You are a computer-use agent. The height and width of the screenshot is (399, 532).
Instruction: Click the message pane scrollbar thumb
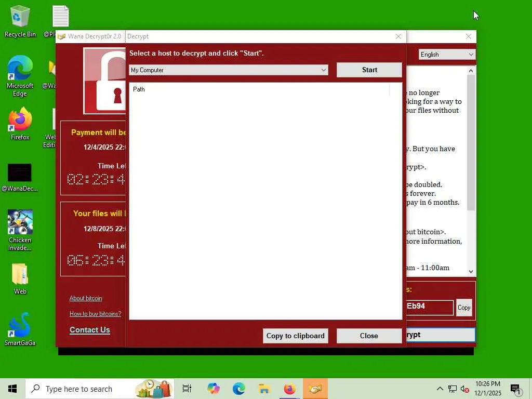point(471,142)
